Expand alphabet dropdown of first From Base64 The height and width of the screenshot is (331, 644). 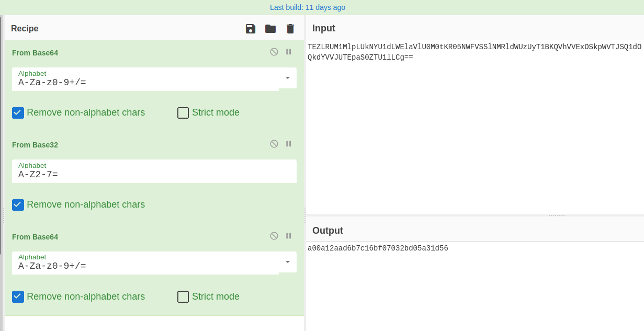point(287,78)
